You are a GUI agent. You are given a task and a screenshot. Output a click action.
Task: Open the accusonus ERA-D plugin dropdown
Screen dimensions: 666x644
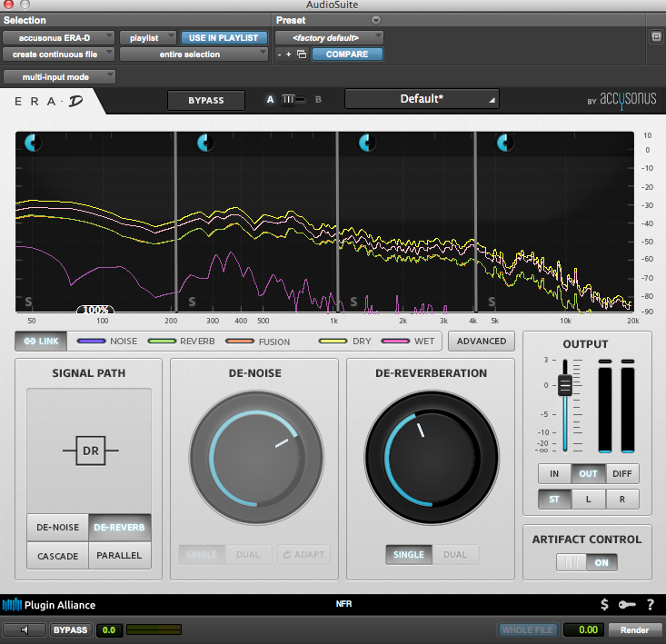click(x=59, y=38)
